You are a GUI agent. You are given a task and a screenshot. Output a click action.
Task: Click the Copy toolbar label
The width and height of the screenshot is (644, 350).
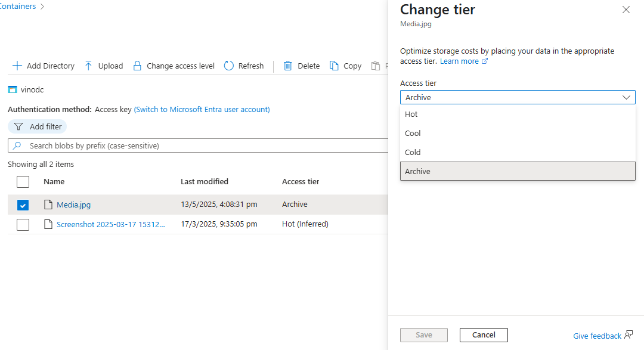352,66
